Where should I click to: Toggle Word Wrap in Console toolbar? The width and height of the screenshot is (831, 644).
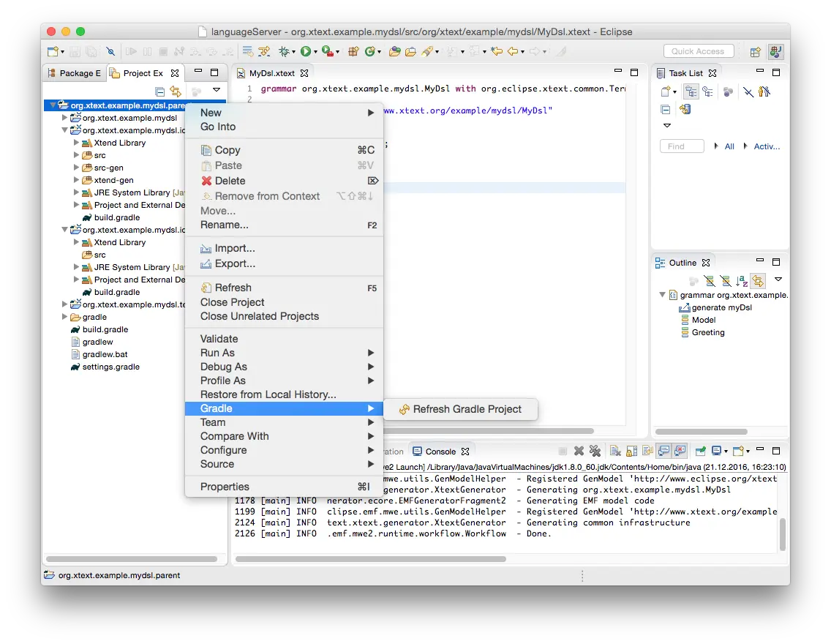647,451
